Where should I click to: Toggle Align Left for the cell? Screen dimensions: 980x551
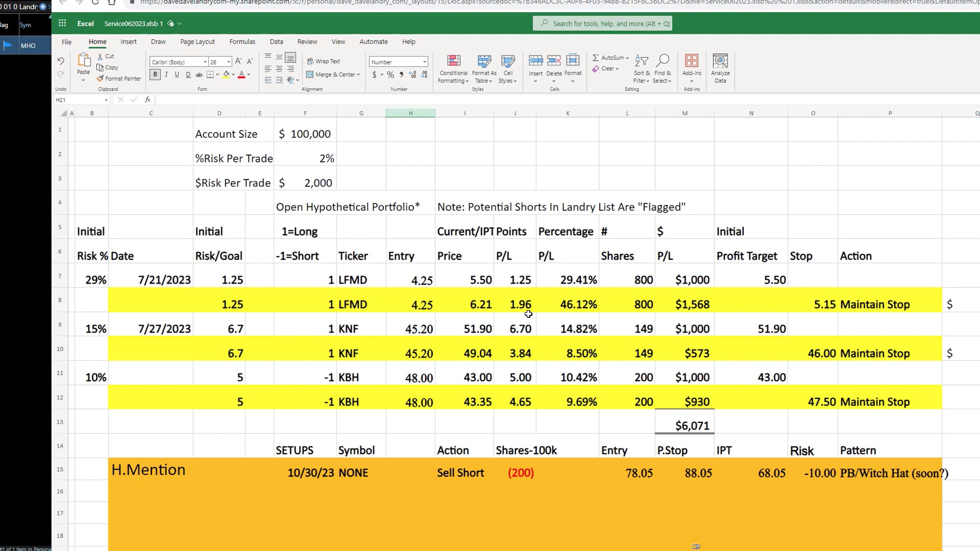pyautogui.click(x=268, y=69)
